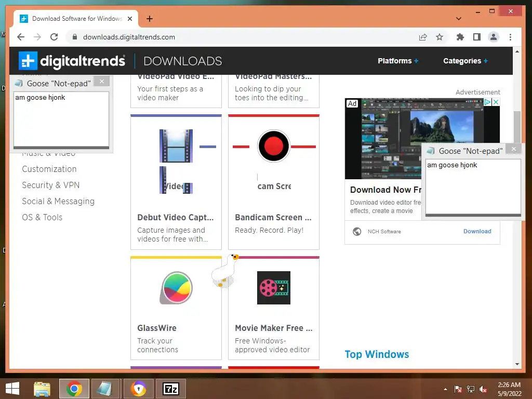Click the VideoPad 'Your first steps' description
The image size is (532, 399).
click(x=170, y=94)
